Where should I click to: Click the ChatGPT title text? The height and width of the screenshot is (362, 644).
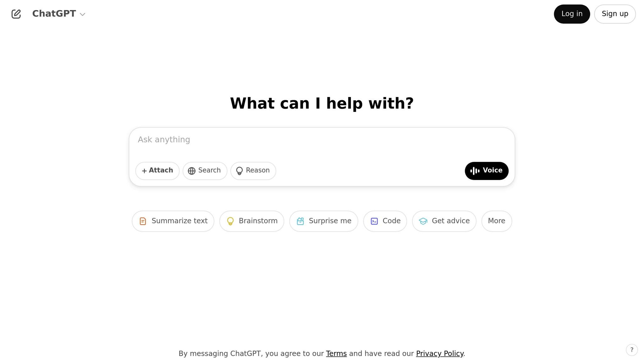(x=54, y=14)
